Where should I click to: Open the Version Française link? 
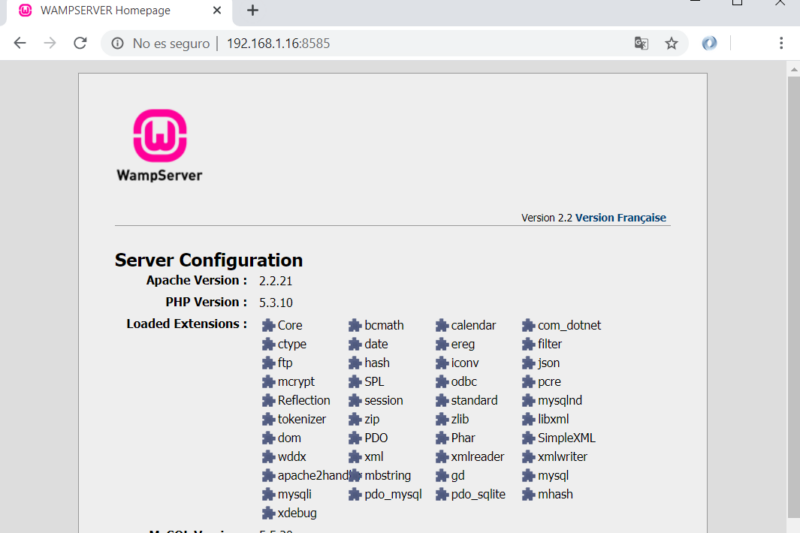(620, 218)
